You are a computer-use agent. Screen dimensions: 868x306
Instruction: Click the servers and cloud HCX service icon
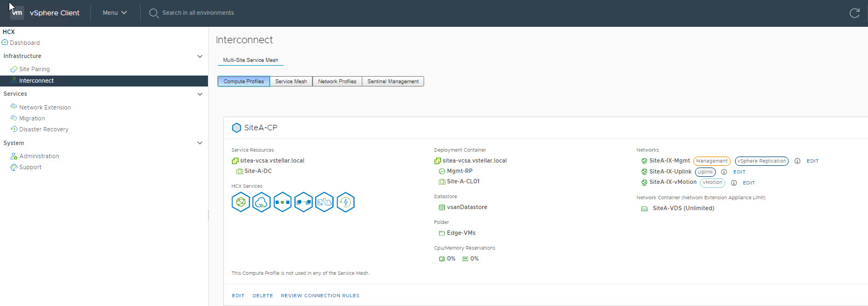[325, 203]
